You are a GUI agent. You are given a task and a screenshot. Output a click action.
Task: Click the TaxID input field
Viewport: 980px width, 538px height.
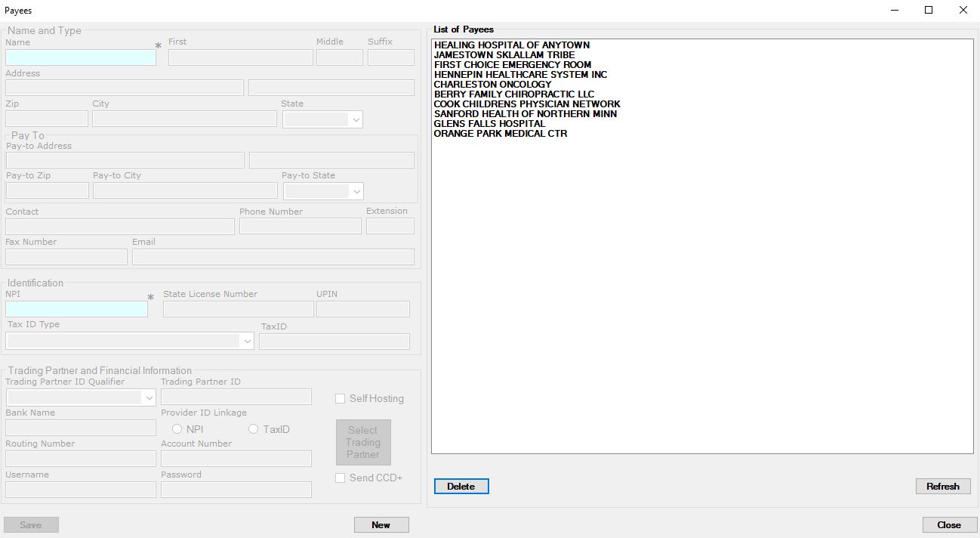tap(334, 342)
